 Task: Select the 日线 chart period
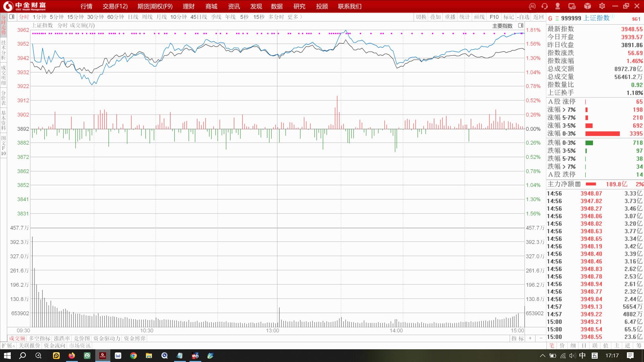point(133,17)
